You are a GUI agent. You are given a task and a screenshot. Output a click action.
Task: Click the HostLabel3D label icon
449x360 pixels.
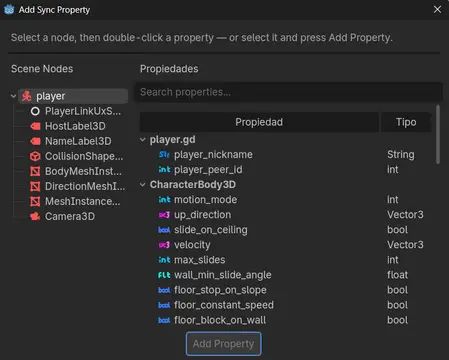(x=35, y=126)
